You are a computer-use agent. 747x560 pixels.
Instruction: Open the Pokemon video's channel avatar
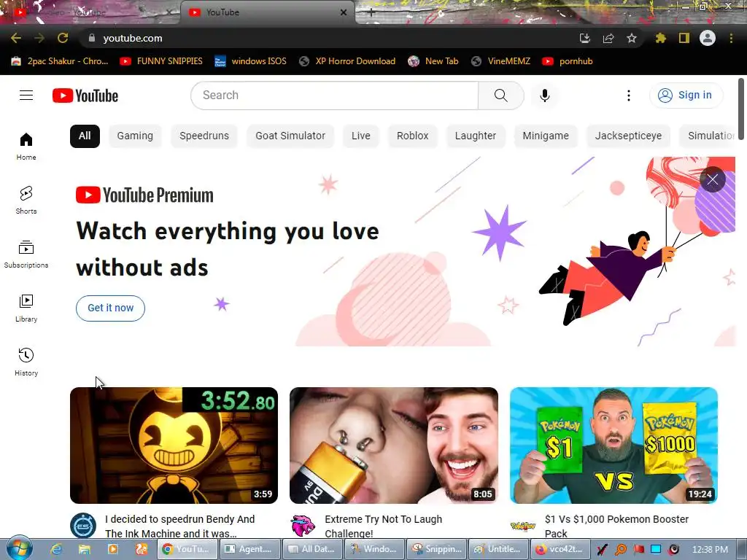click(523, 526)
